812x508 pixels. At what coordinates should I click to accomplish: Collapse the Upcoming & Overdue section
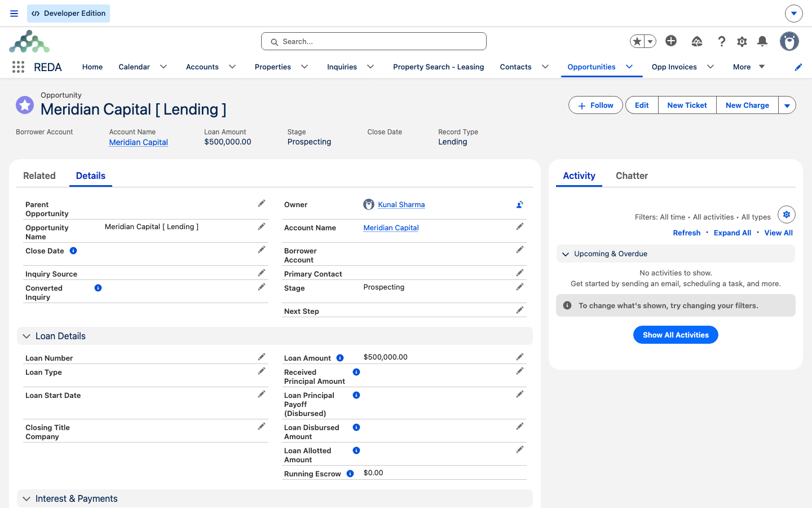pos(676,254)
